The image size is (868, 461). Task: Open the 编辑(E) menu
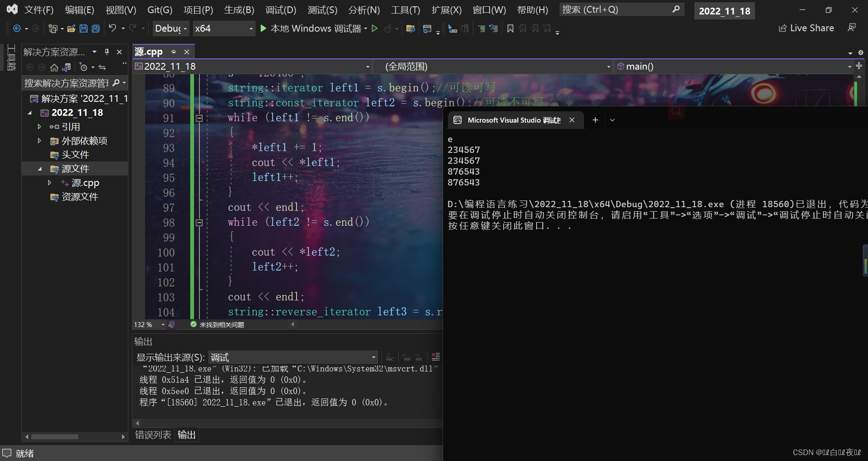tap(80, 10)
